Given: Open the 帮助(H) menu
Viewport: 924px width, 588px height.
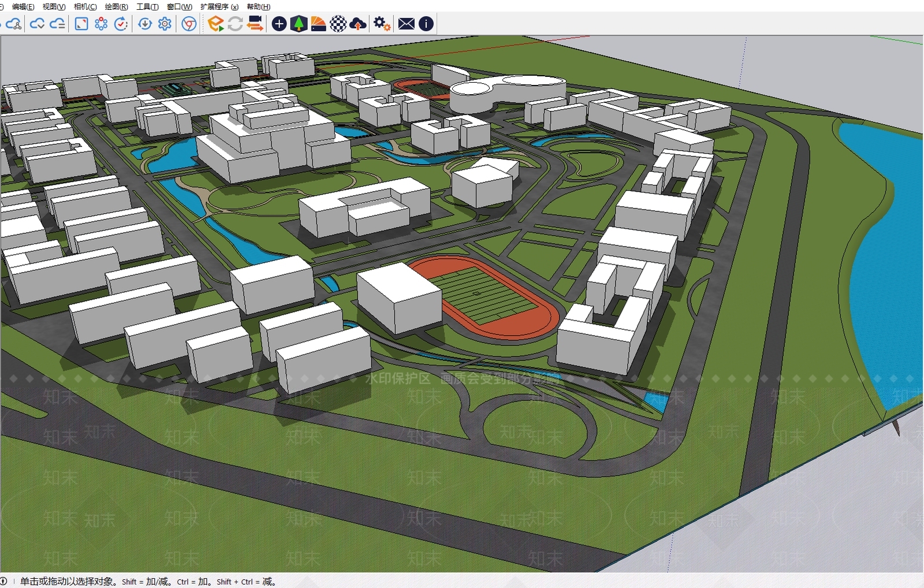Looking at the screenshot, I should tap(258, 6).
